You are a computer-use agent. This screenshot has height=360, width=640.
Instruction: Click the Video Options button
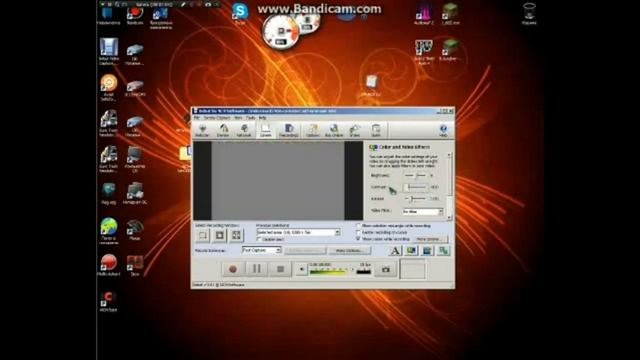pos(349,251)
